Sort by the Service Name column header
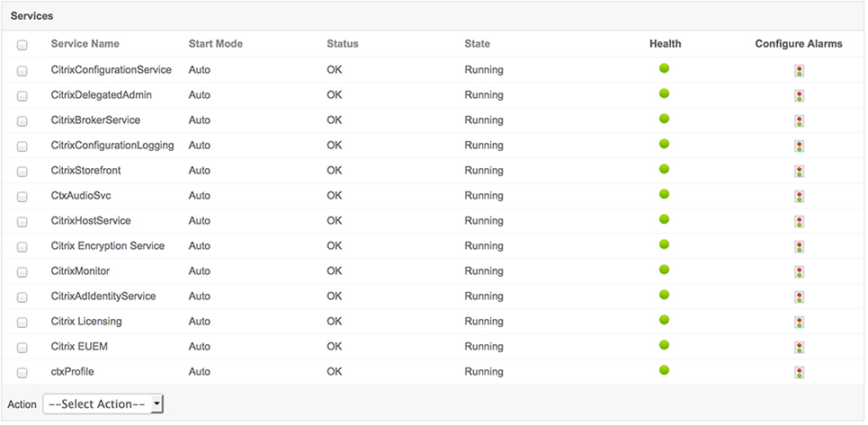 click(x=85, y=44)
